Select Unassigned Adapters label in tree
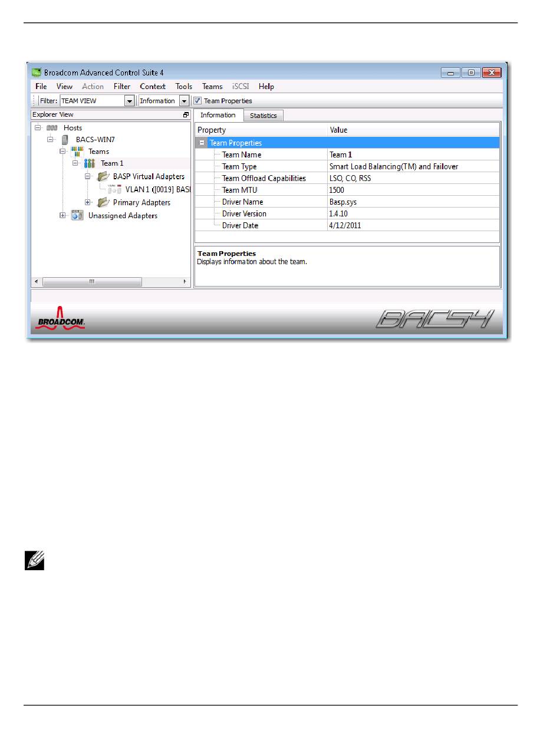 [123, 215]
